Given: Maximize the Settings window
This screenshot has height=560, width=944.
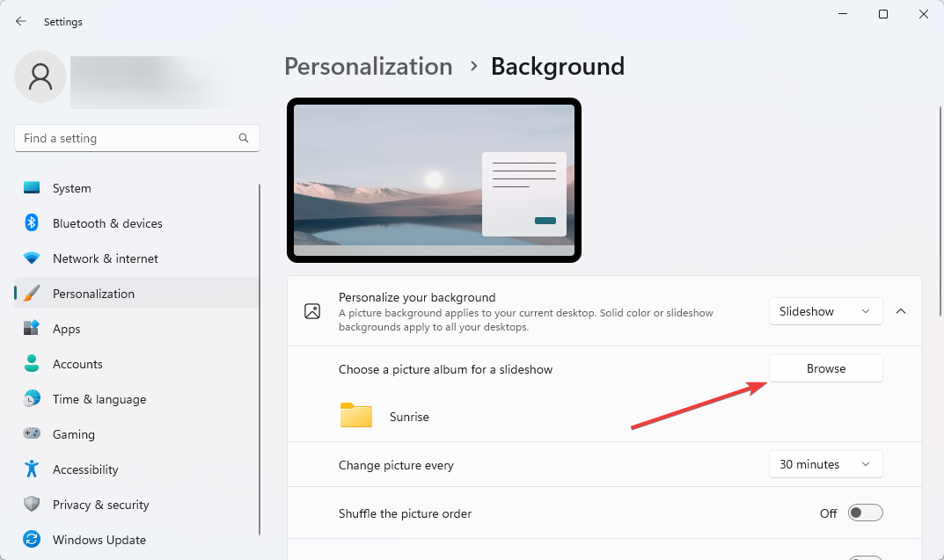Looking at the screenshot, I should point(883,14).
